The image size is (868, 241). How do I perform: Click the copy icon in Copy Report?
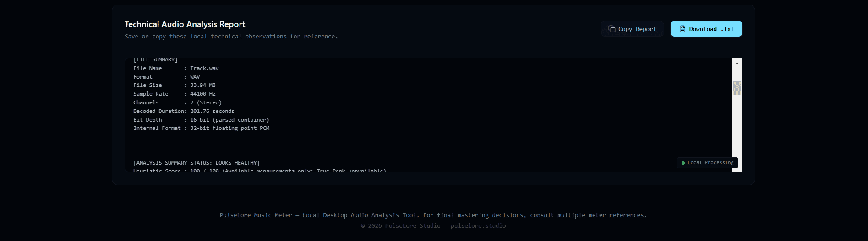tap(611, 29)
